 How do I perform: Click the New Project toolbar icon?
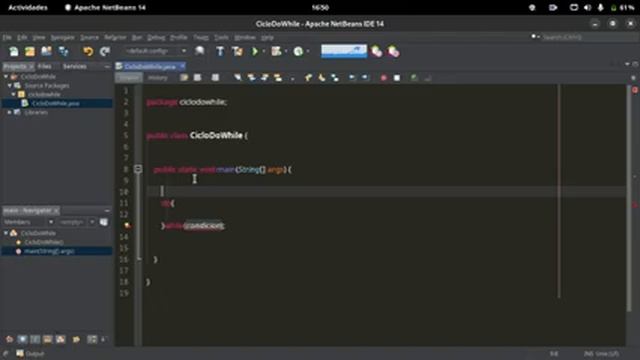click(x=30, y=51)
